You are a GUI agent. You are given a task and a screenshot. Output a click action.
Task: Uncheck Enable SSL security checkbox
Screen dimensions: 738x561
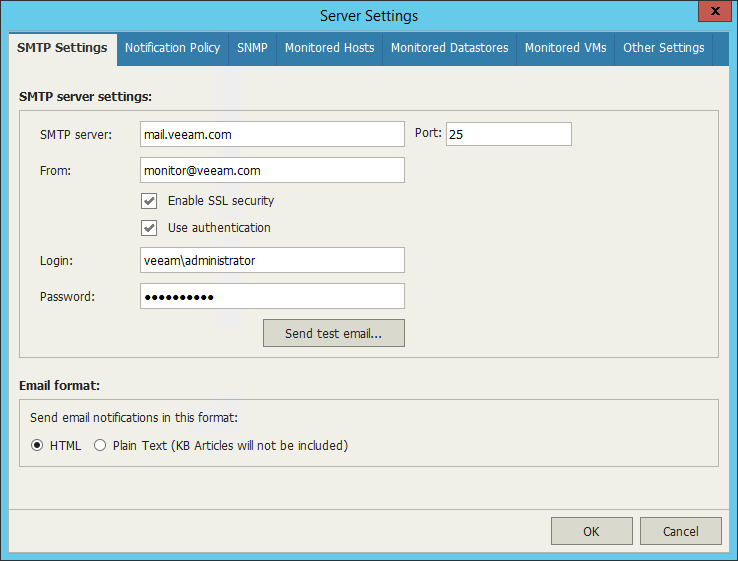(150, 201)
